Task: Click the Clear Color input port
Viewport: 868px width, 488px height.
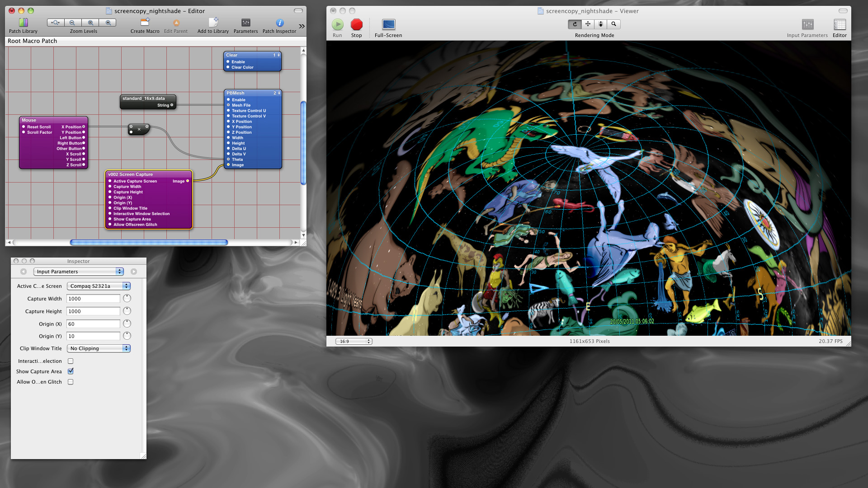Action: pyautogui.click(x=228, y=67)
